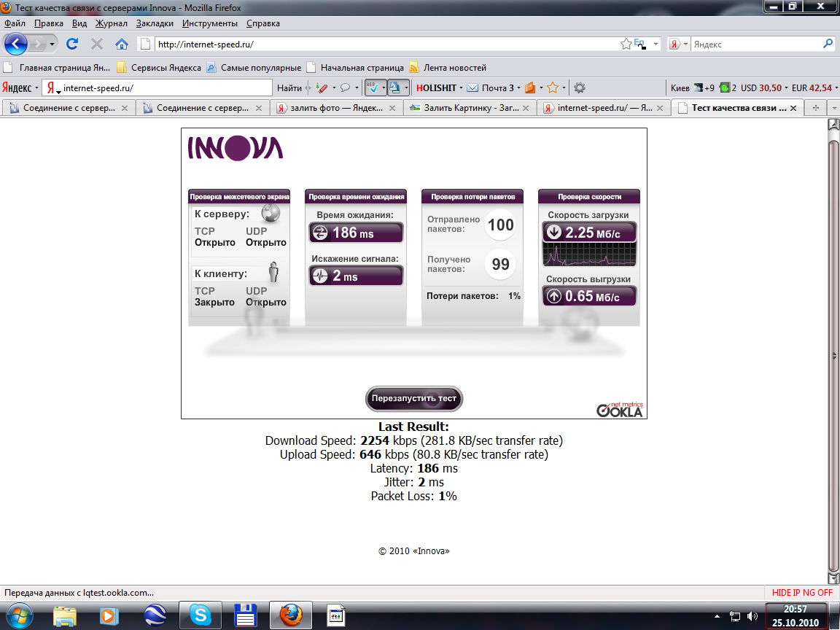Open the Файл menu
The image size is (840, 630).
coord(15,23)
